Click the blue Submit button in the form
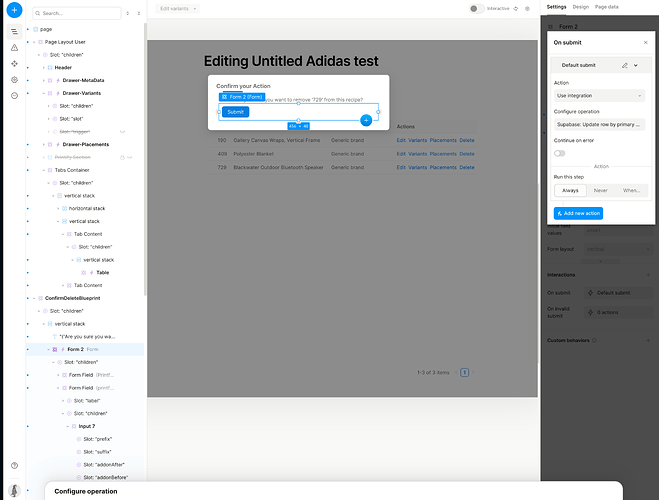The width and height of the screenshot is (659, 500). (235, 112)
